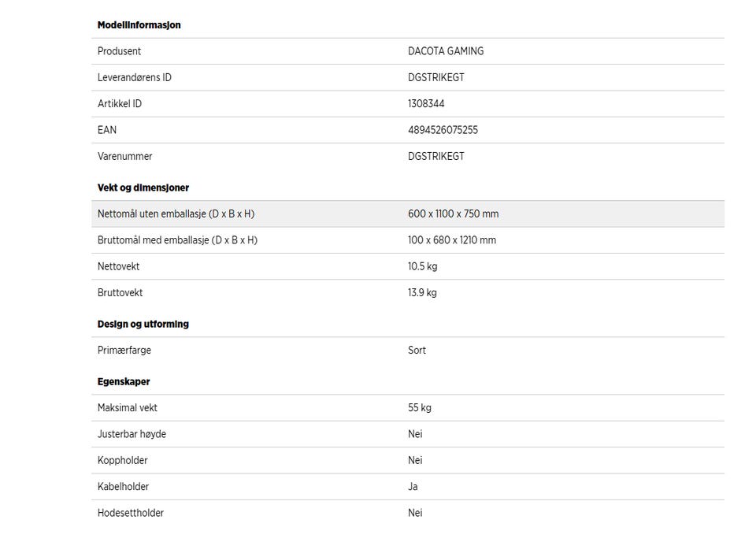756x542 pixels.
Task: Click the Bruttomål med emballasje label
Action: point(177,240)
